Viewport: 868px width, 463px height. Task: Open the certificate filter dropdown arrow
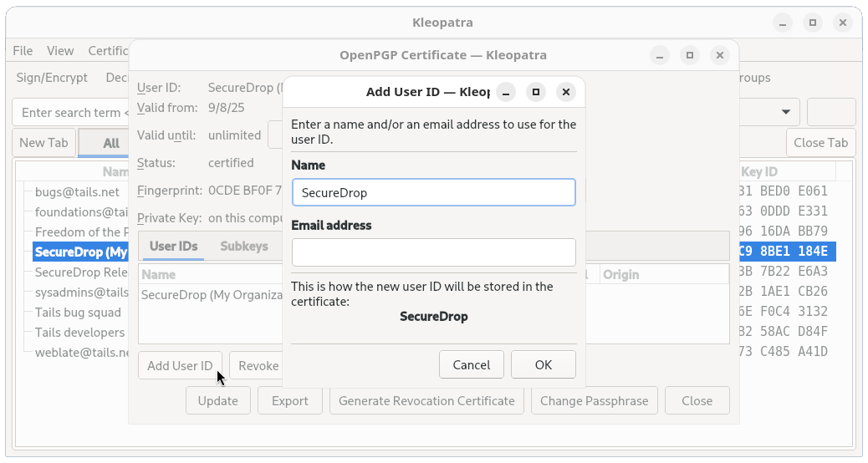786,112
